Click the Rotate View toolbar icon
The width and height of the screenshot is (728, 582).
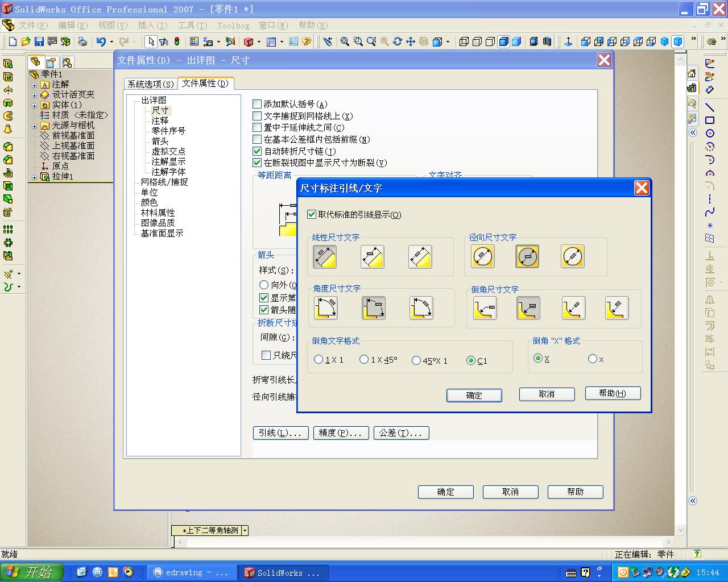[x=398, y=41]
